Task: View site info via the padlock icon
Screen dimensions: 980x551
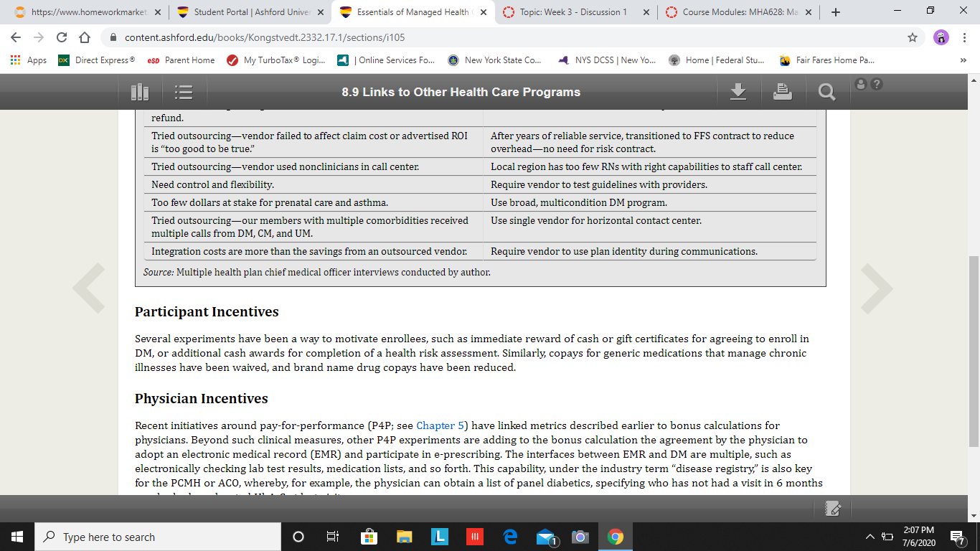Action: pyautogui.click(x=113, y=37)
